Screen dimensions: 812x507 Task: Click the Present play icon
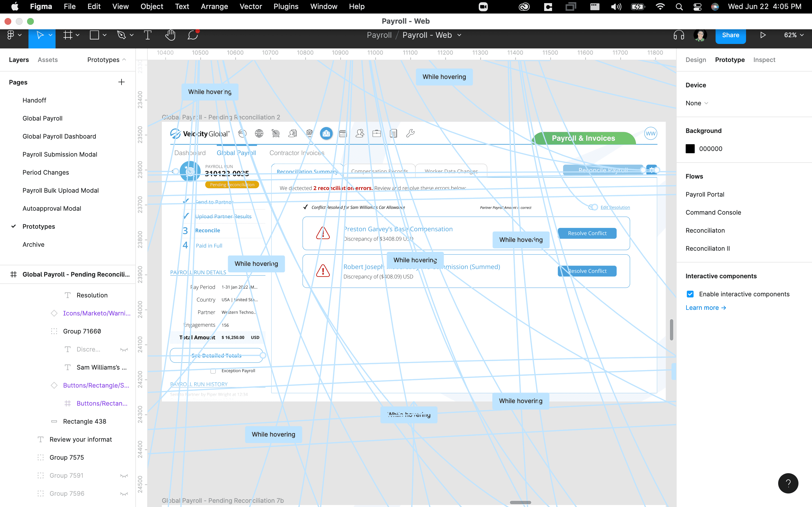pyautogui.click(x=763, y=35)
